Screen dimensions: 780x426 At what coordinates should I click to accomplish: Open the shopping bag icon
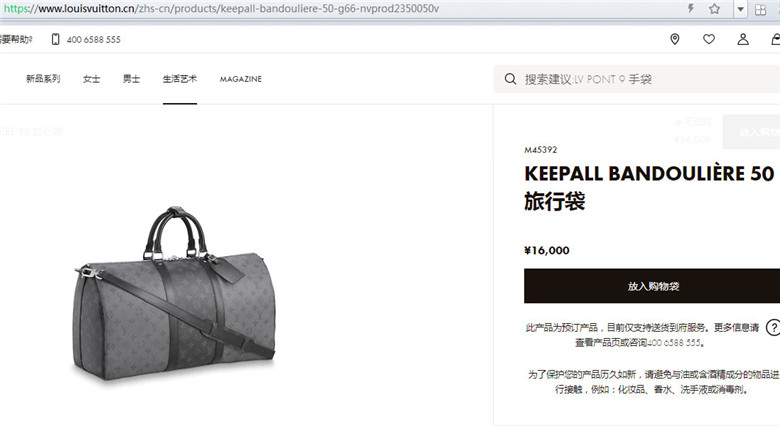[776, 39]
